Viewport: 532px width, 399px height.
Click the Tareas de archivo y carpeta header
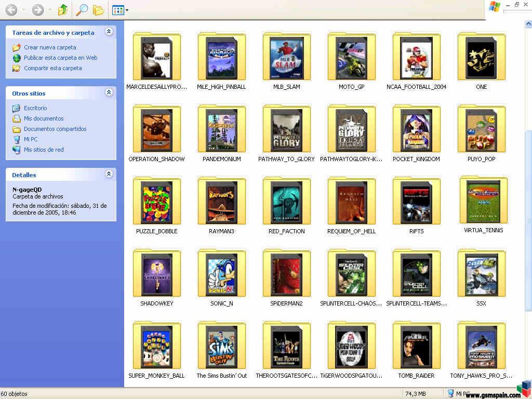coord(54,33)
